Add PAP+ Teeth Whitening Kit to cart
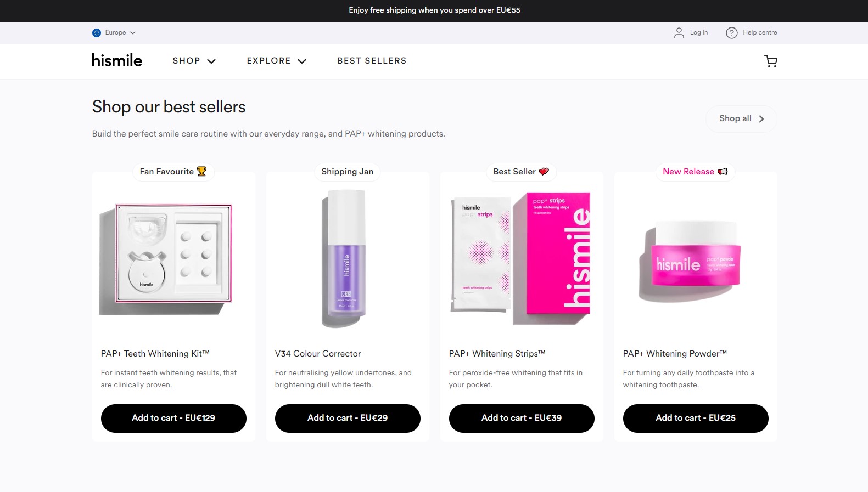This screenshot has height=492, width=868. pos(173,418)
